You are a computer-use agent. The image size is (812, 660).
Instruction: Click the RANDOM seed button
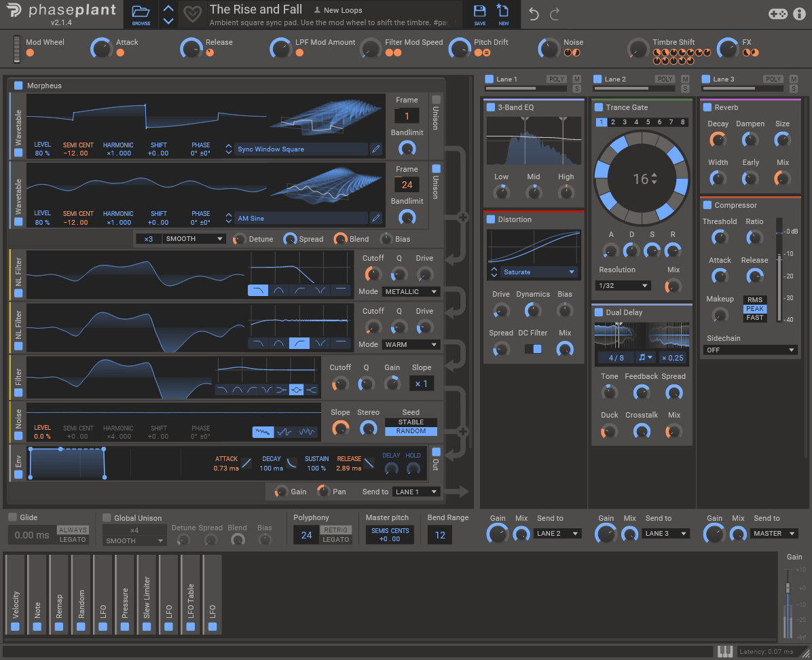tap(411, 430)
